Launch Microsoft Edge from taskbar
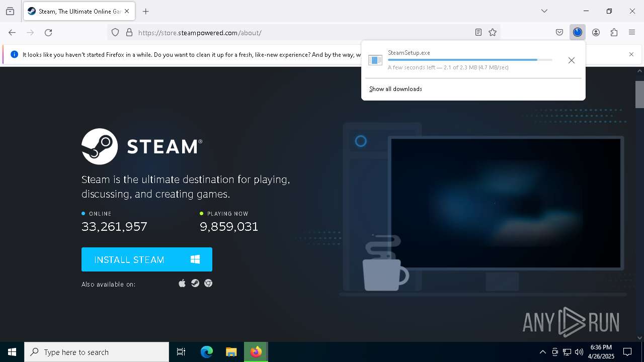This screenshot has width=644, height=362. pos(207,352)
